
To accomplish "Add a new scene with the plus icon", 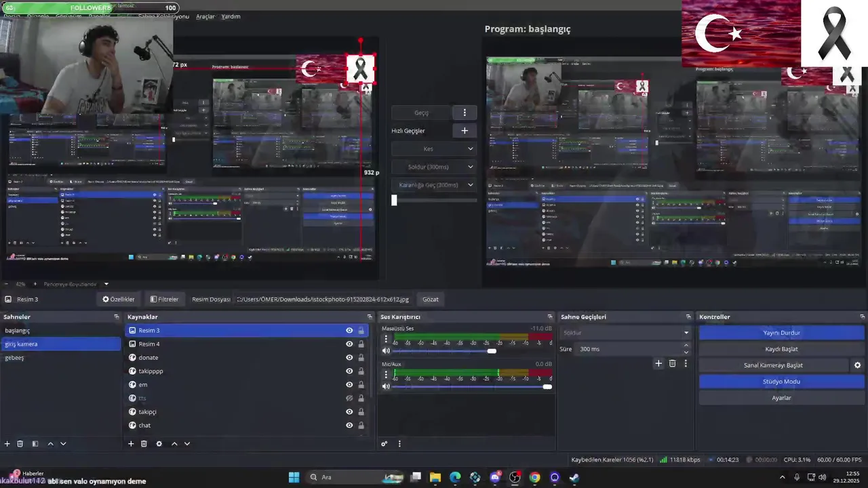I will pos(7,444).
